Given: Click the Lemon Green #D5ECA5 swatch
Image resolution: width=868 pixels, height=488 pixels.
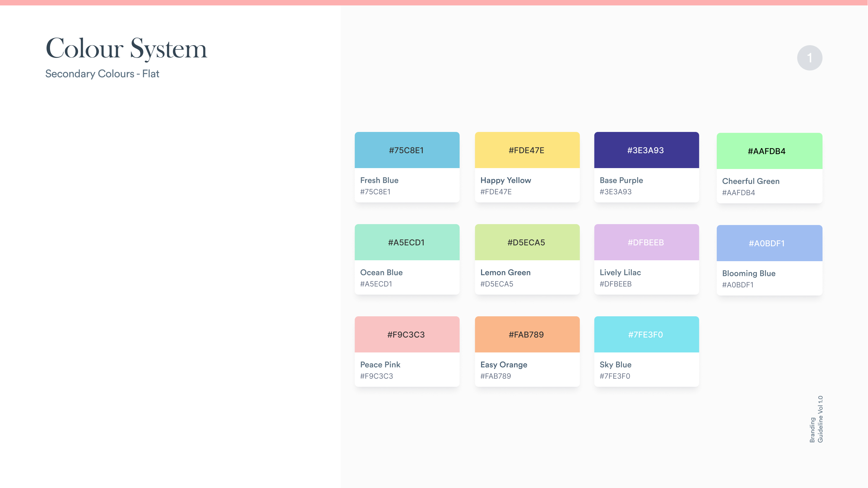Looking at the screenshot, I should [527, 242].
